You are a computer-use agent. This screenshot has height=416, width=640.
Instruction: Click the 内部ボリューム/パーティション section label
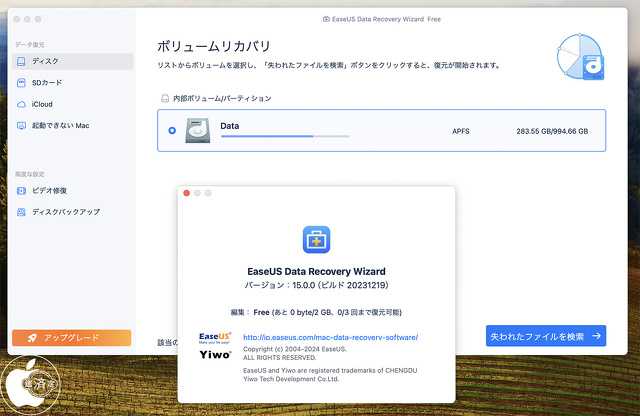click(x=222, y=98)
